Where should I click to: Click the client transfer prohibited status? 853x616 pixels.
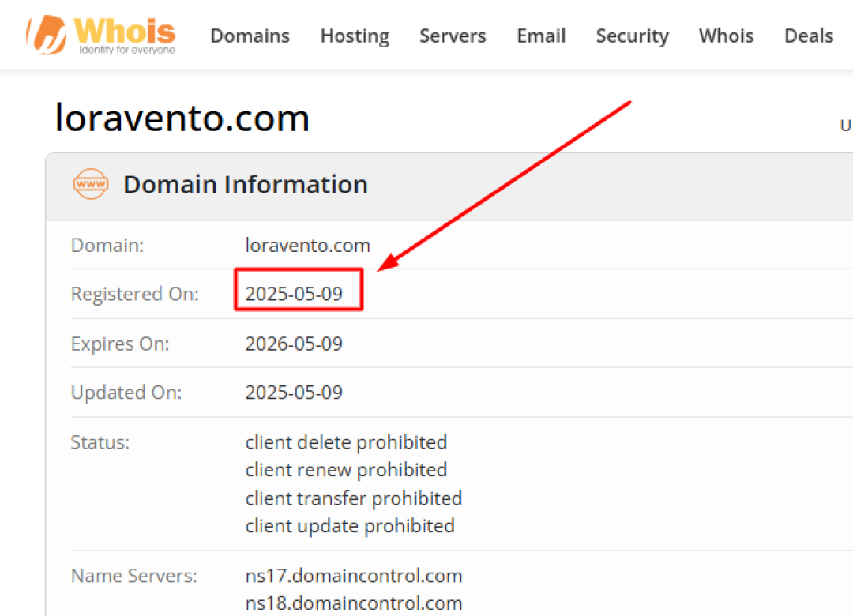click(354, 498)
